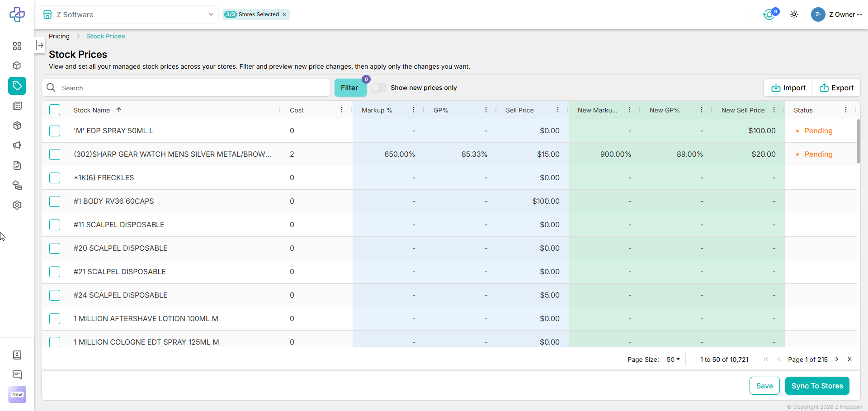The width and height of the screenshot is (868, 411).
Task: Sort by the Stock Name column header
Action: click(92, 110)
